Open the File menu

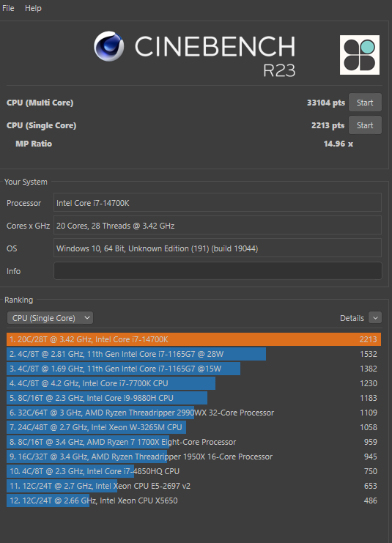8,8
